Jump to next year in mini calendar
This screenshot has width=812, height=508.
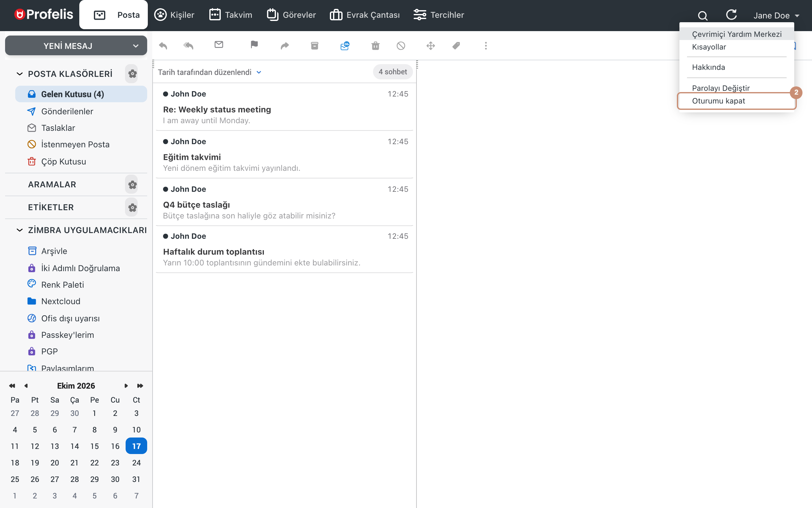pos(140,386)
